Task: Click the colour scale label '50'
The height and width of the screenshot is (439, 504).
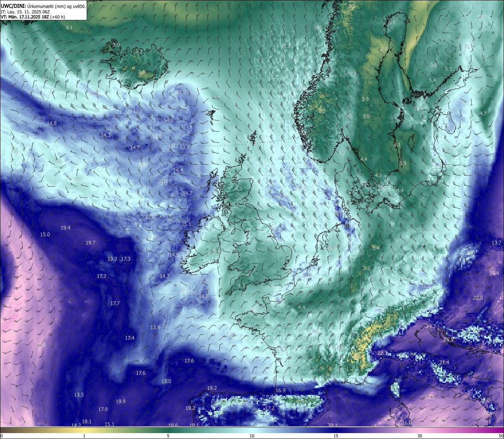Action: point(500,436)
